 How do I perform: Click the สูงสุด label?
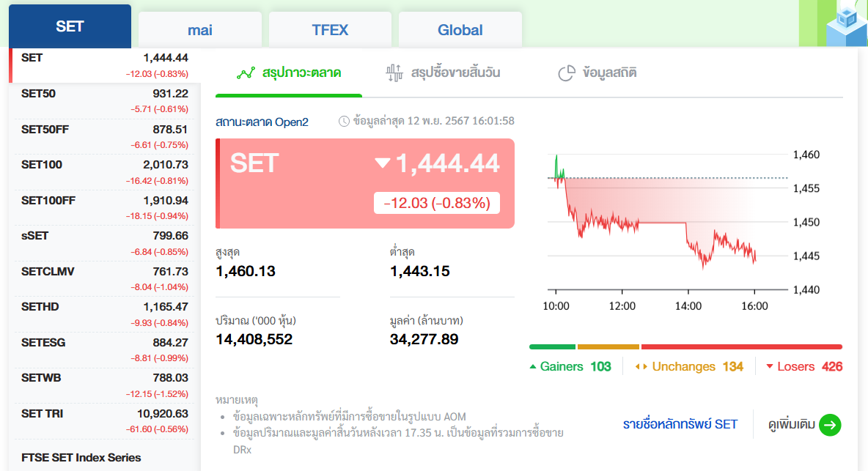[x=227, y=253]
